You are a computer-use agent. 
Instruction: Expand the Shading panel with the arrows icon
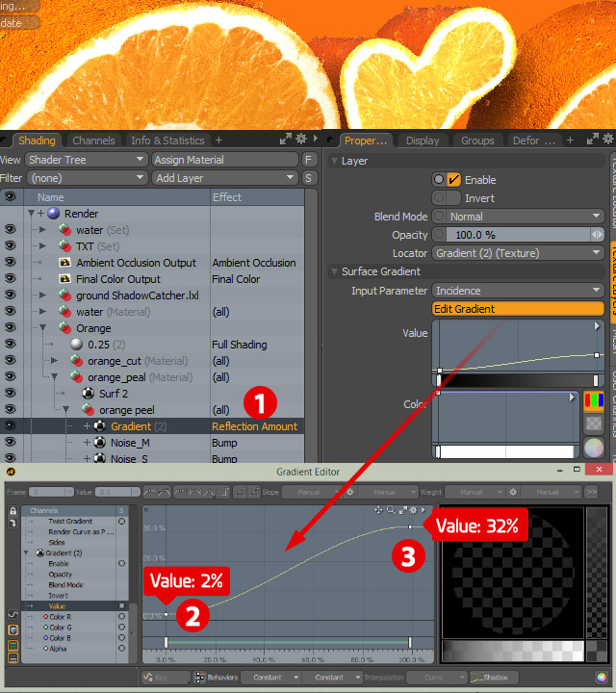pyautogui.click(x=286, y=140)
